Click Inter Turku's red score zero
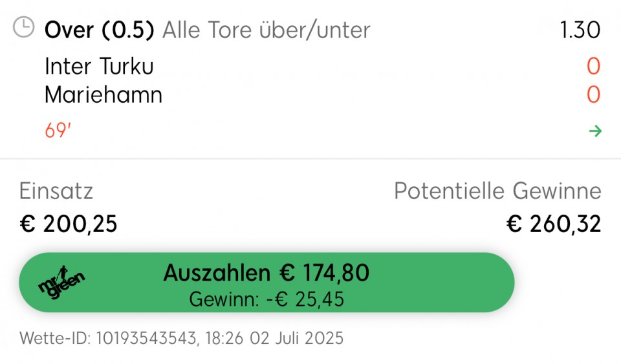Image resolution: width=621 pixels, height=364 pixels. tap(593, 66)
